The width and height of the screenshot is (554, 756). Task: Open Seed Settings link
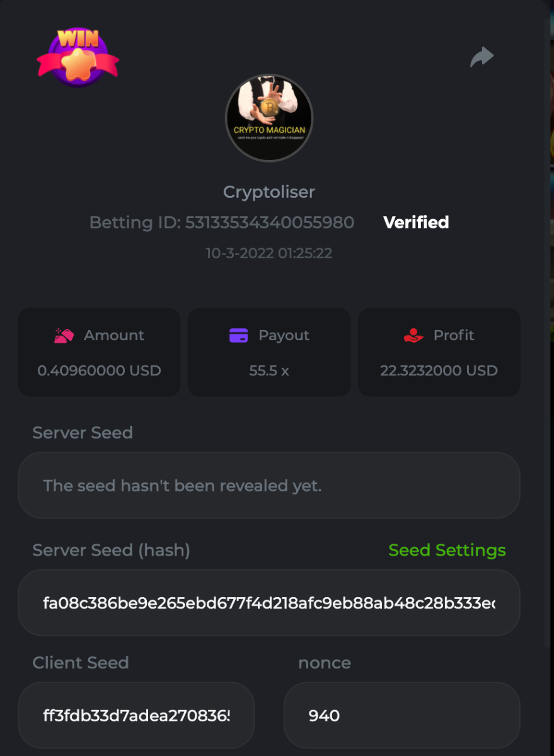[447, 550]
